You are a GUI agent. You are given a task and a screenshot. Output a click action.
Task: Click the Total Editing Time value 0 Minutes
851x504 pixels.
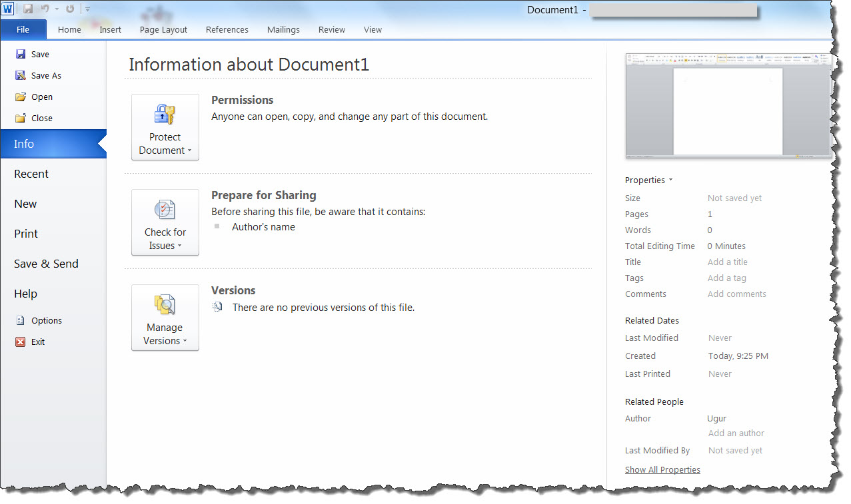point(726,246)
